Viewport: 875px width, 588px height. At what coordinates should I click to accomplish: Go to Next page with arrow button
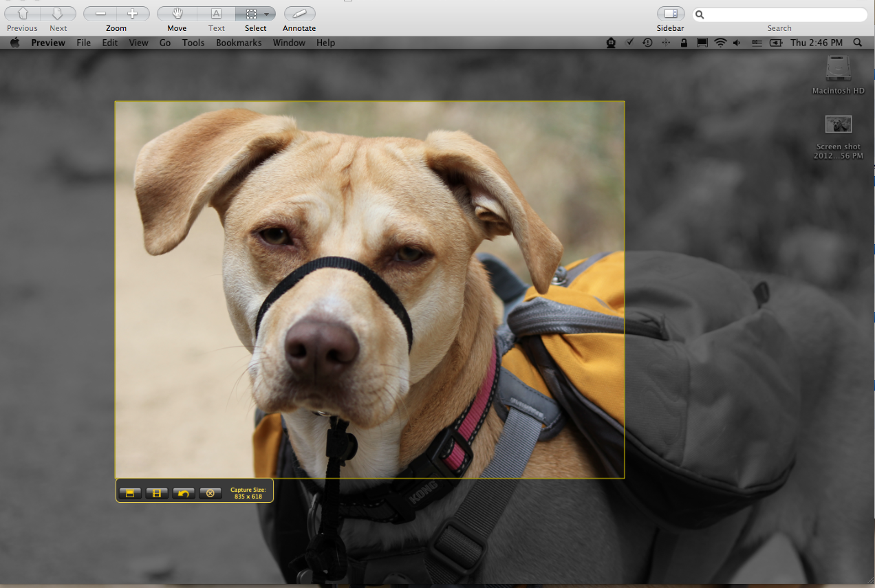58,13
